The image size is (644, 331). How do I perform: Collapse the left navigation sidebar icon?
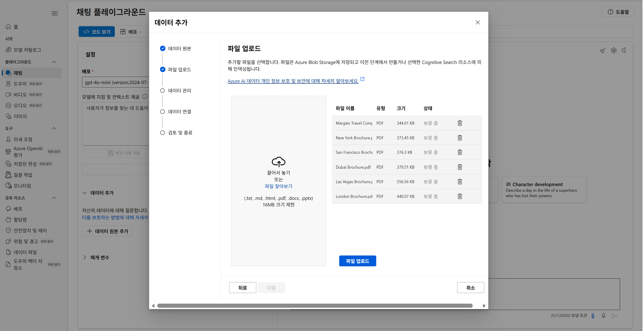pyautogui.click(x=55, y=13)
